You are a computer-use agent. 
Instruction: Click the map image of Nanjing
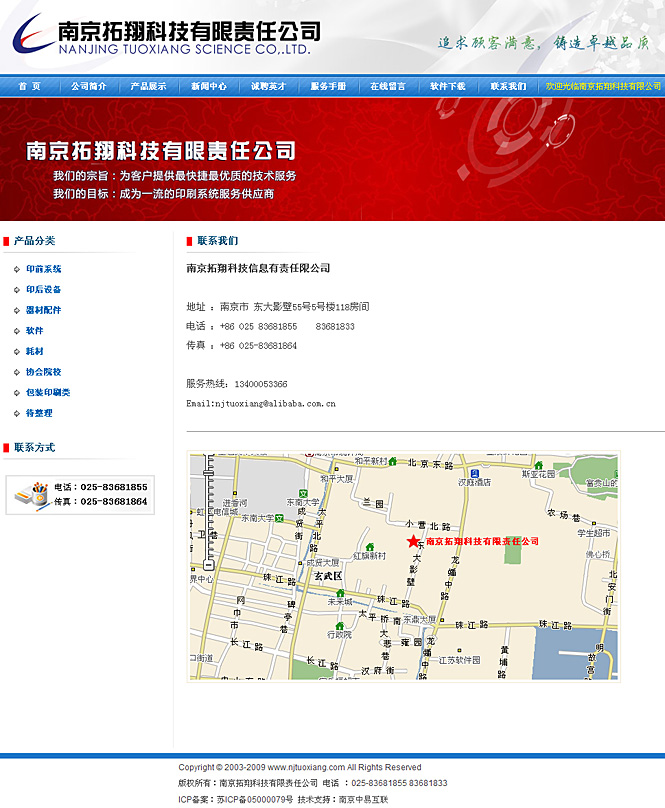tap(404, 566)
